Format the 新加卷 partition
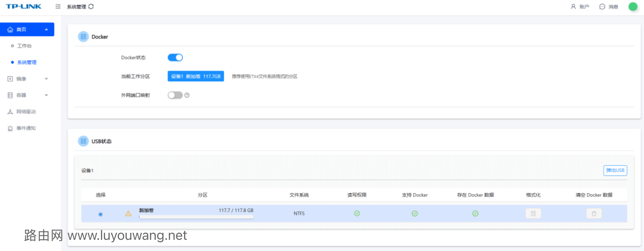The image size is (644, 251). pyautogui.click(x=533, y=213)
